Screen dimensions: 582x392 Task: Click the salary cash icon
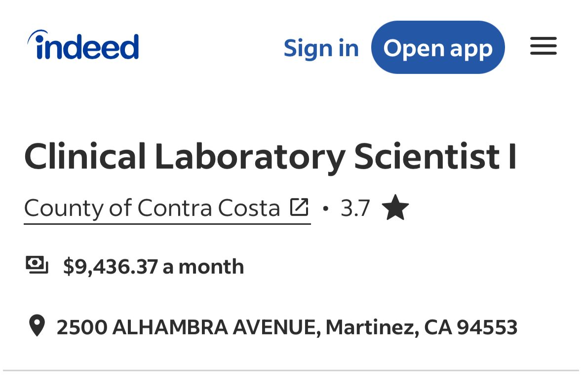[37, 265]
